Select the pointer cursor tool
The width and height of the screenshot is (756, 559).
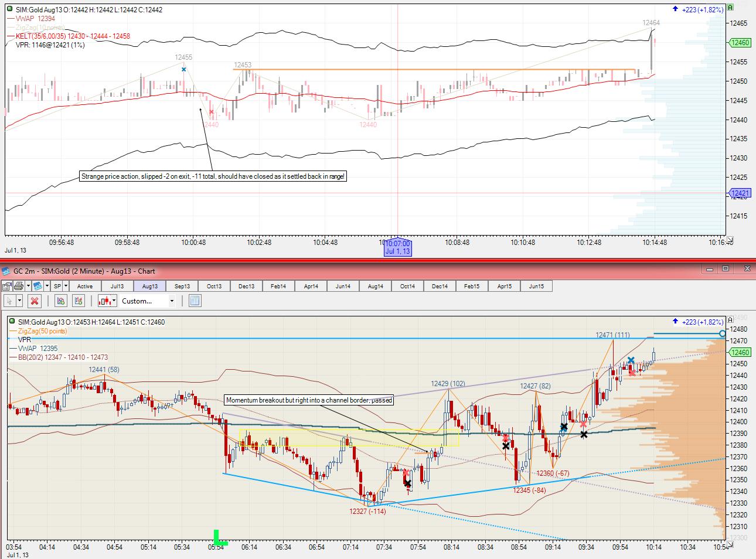click(9, 301)
